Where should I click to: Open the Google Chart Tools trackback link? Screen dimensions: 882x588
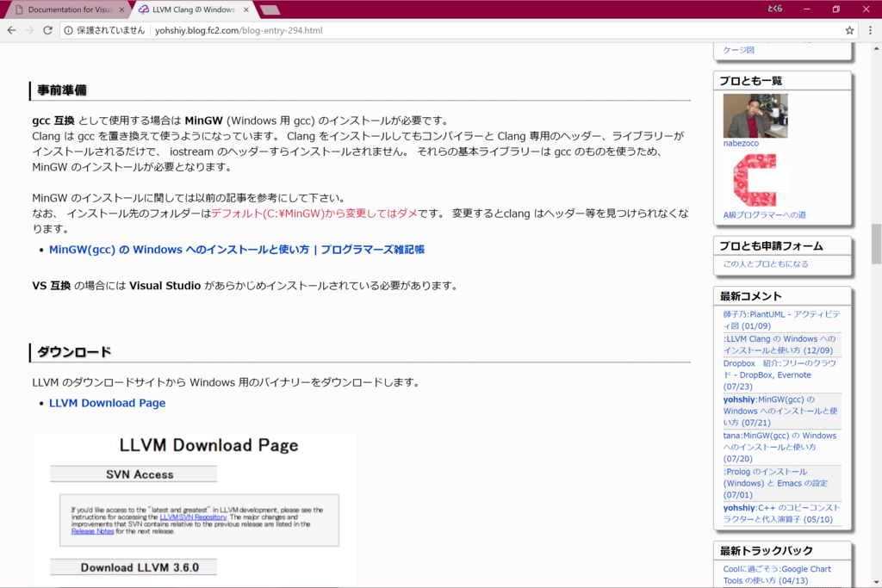click(x=777, y=574)
